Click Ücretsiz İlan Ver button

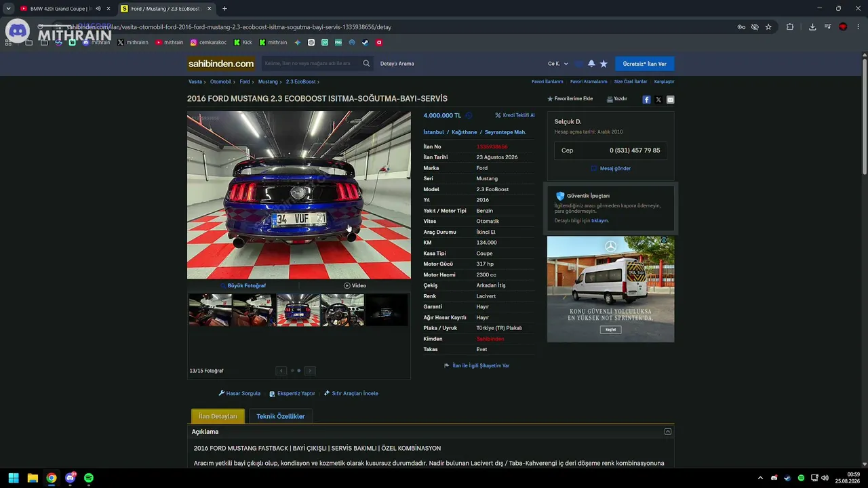[645, 64]
